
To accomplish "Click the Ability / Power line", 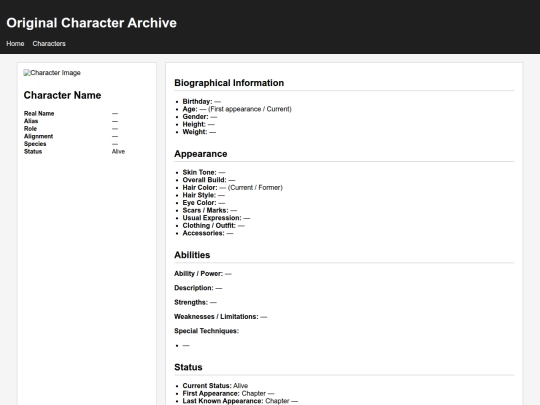I will coord(203,274).
